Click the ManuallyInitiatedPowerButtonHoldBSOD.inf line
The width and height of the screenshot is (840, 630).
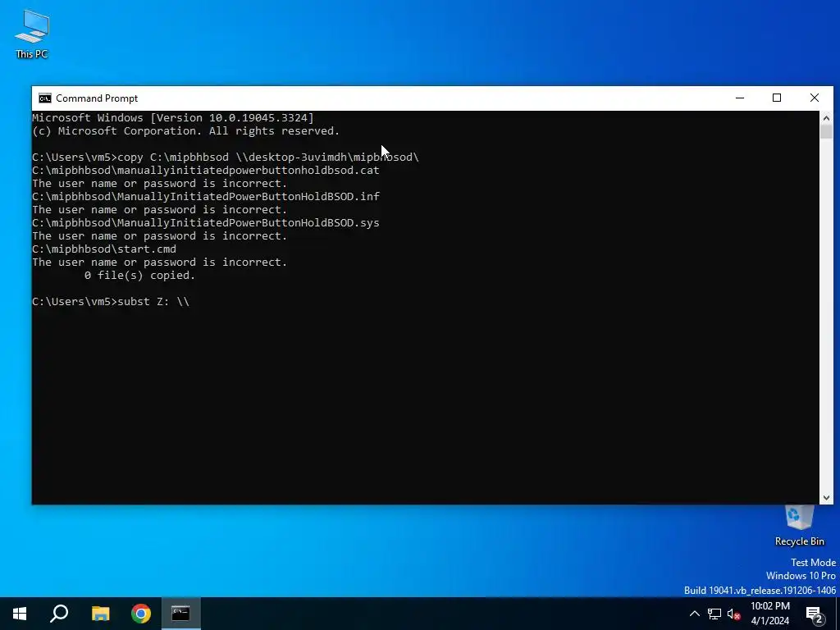tap(206, 197)
